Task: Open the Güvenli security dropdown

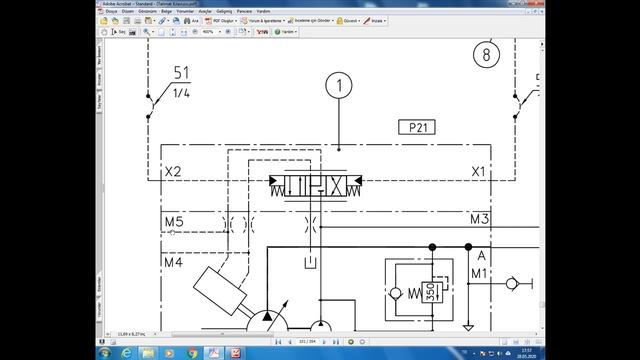Action: 348,21
